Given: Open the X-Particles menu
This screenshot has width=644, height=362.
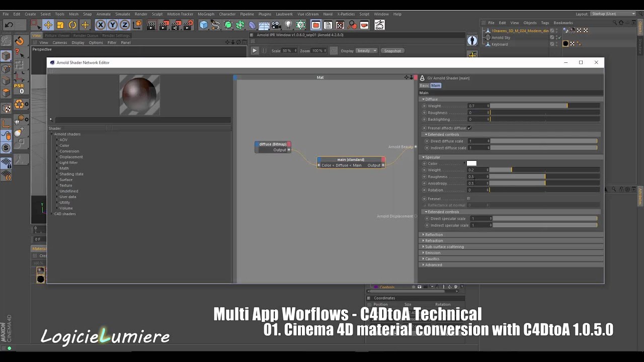Looking at the screenshot, I should click(346, 14).
